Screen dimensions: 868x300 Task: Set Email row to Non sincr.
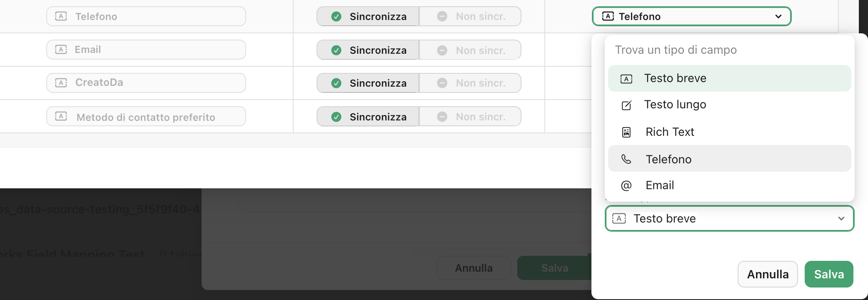[x=470, y=50]
